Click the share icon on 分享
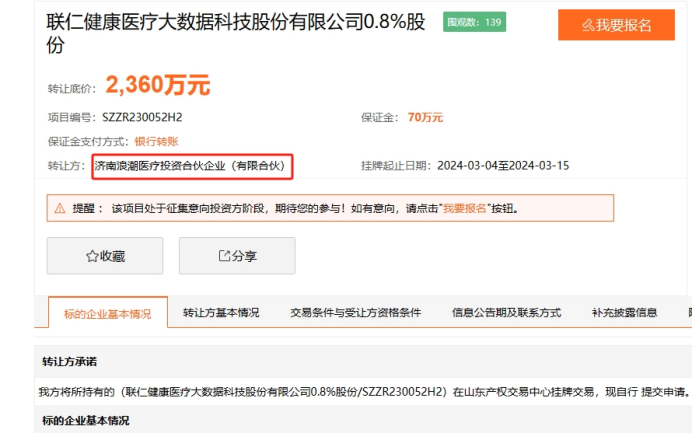 tap(224, 256)
